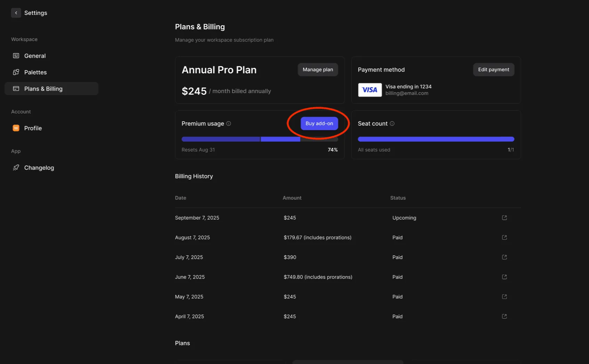The height and width of the screenshot is (364, 589).
Task: Click the Edit payment button
Action: 493,70
